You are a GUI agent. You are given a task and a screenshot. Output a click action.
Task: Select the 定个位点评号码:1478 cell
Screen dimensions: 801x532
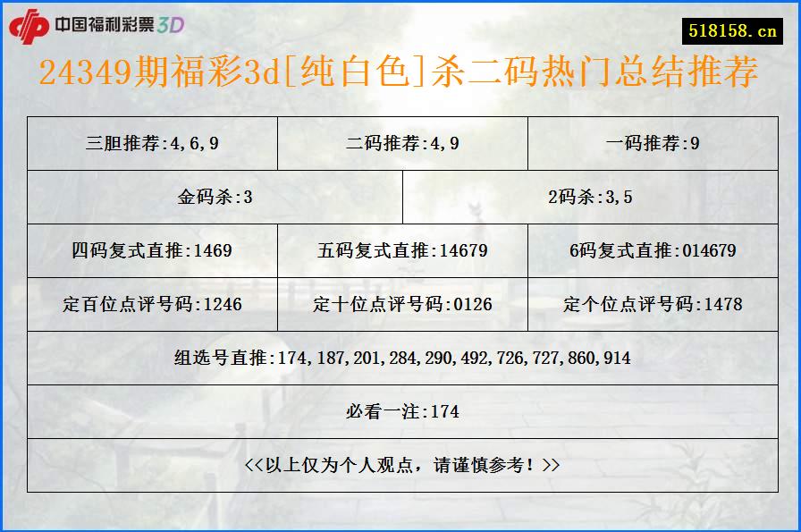(653, 304)
